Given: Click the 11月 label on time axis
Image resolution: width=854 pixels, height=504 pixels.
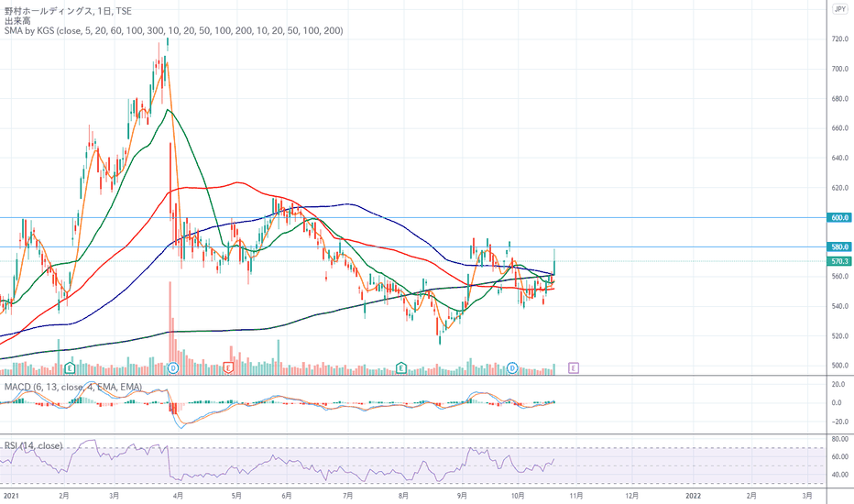Looking at the screenshot, I should pos(576,496).
